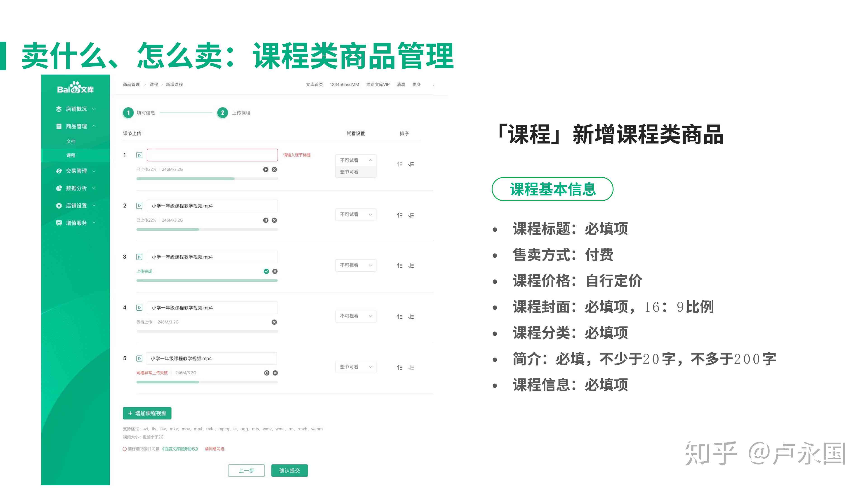Choose 整节可看 option for lesson 1
The image size is (868, 488).
pyautogui.click(x=356, y=172)
